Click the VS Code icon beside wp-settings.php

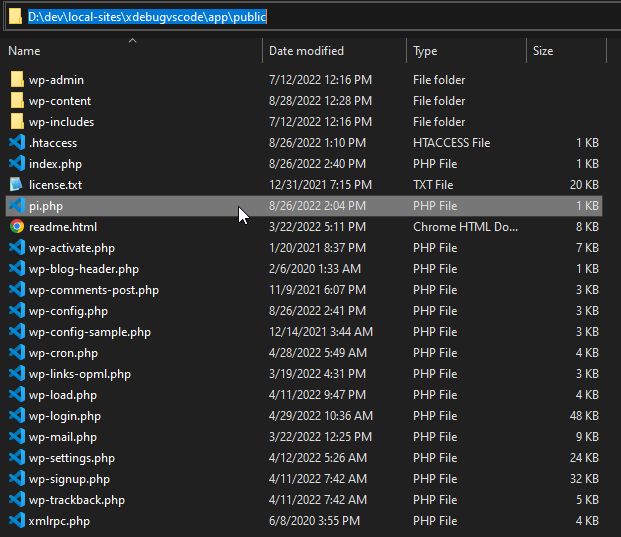point(17,457)
